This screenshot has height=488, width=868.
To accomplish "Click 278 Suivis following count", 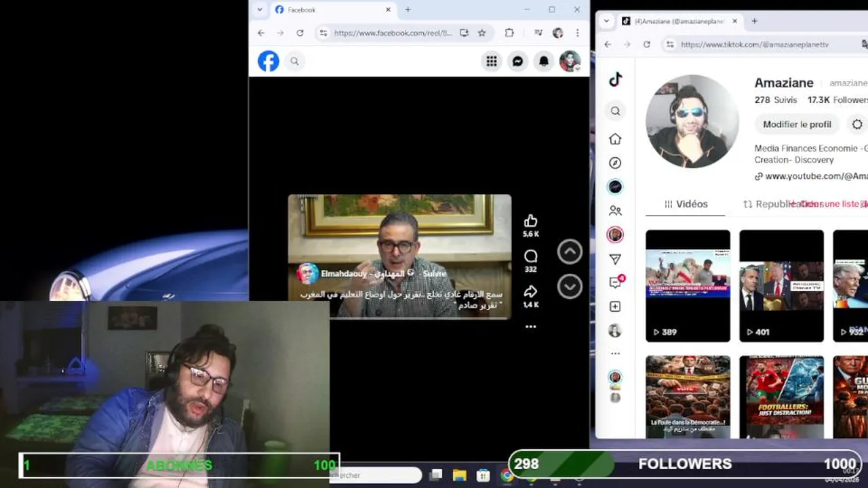I will click(776, 100).
